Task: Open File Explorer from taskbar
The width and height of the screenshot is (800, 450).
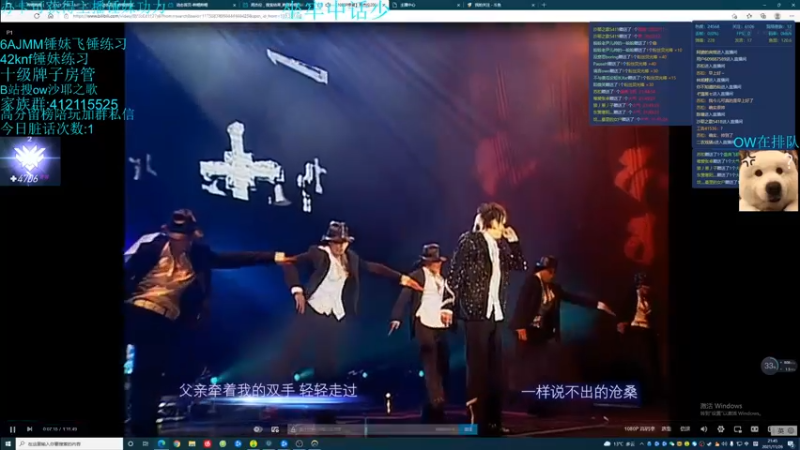Action: click(192, 444)
